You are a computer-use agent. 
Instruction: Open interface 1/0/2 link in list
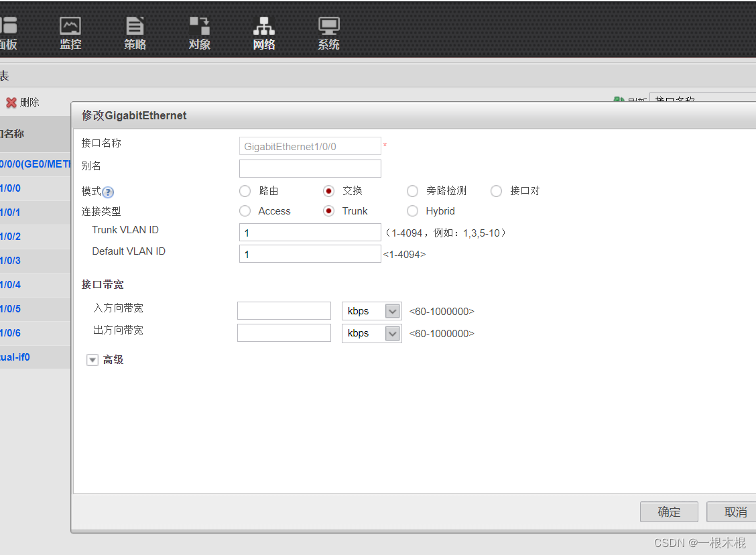coord(10,236)
